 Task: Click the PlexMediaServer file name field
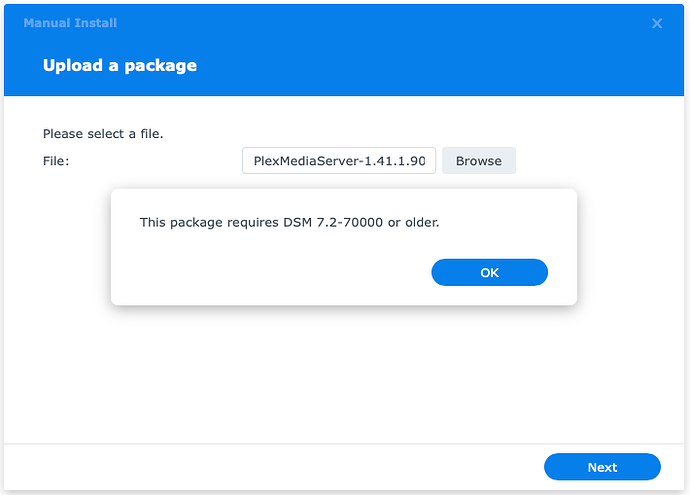339,161
